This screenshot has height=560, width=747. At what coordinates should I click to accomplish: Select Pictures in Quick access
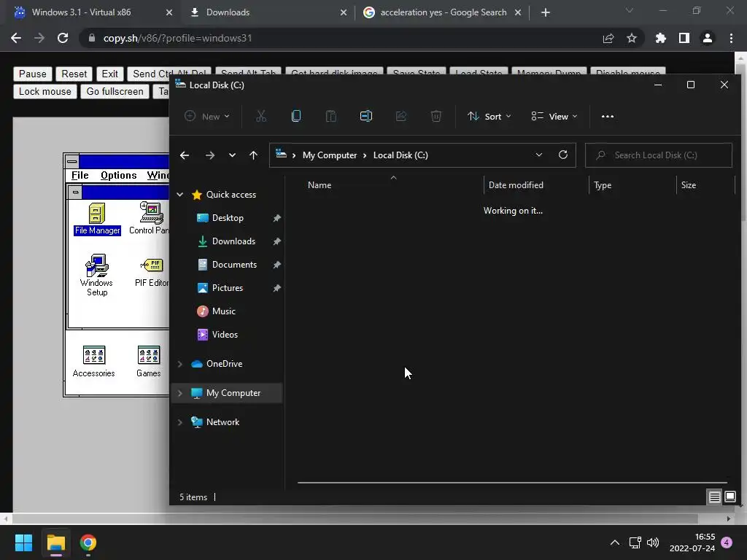pos(228,287)
